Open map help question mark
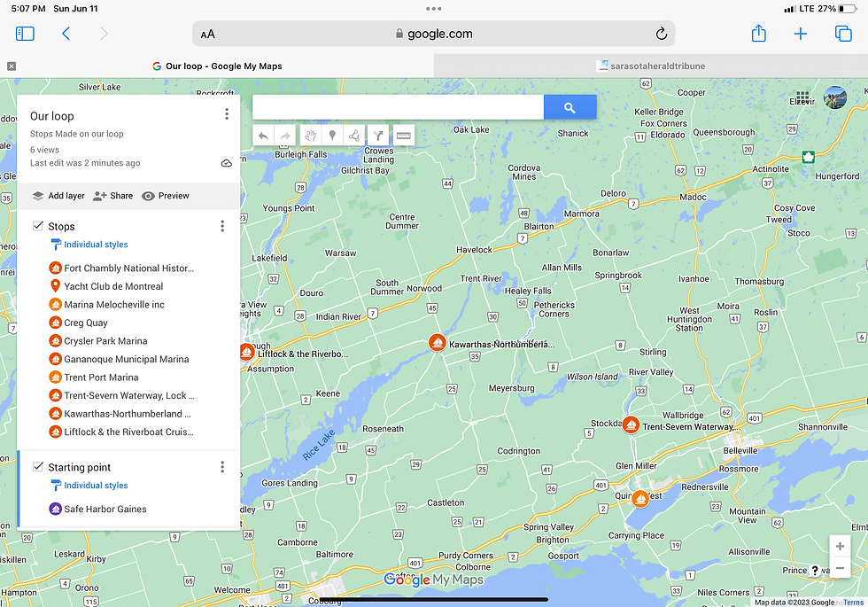Image resolution: width=868 pixels, height=607 pixels. pos(815,571)
